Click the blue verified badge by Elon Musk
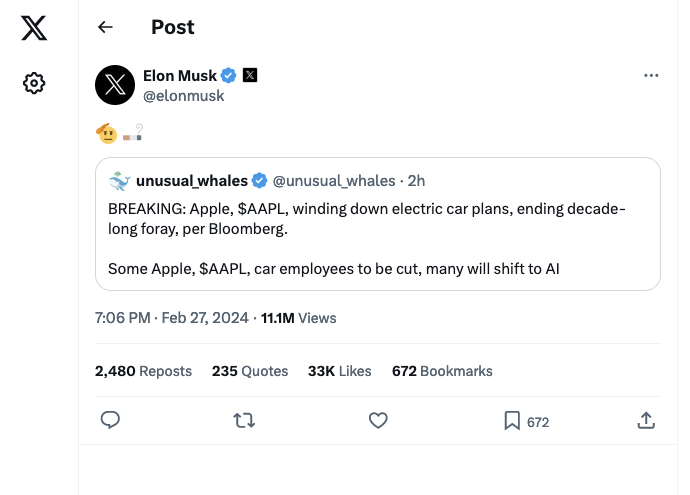The image size is (690, 495). pos(229,76)
